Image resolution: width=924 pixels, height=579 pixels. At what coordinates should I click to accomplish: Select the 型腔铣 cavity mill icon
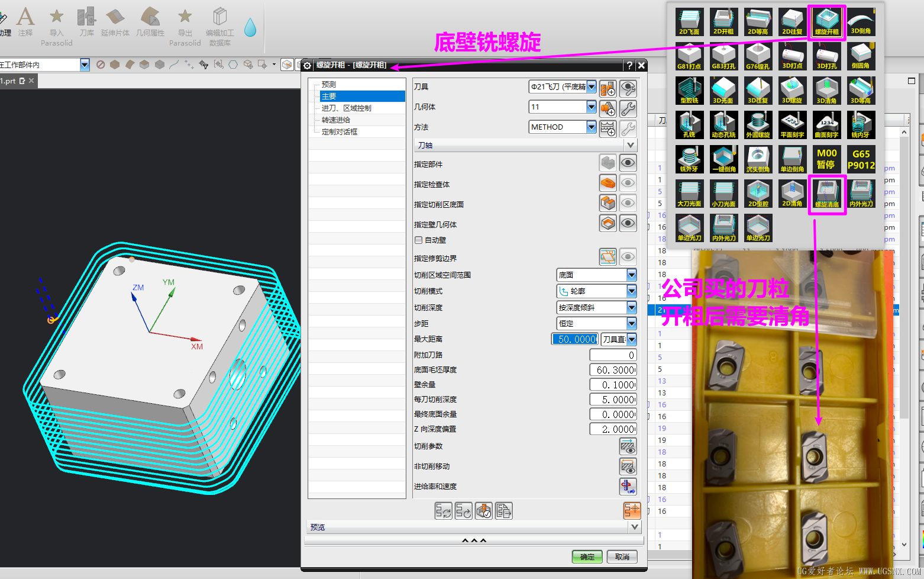(x=690, y=91)
